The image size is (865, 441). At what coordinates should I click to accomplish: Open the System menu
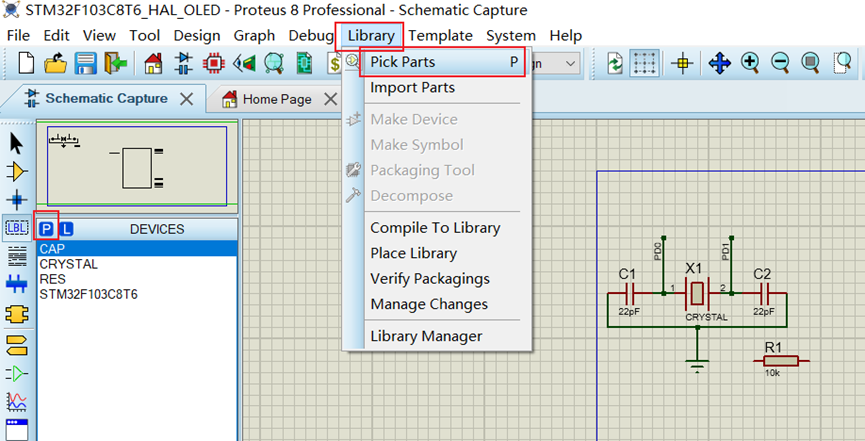(511, 36)
